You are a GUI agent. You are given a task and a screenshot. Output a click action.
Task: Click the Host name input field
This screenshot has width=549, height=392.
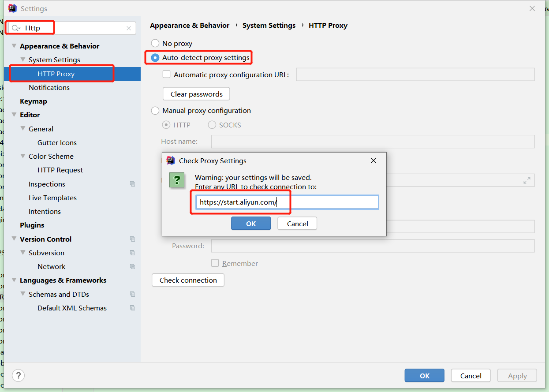pos(373,142)
